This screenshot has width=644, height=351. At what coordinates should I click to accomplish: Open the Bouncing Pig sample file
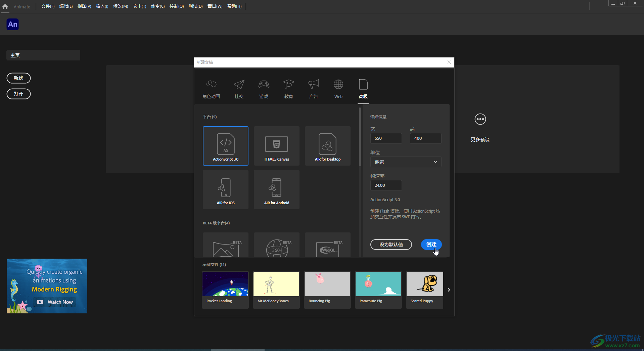click(327, 290)
